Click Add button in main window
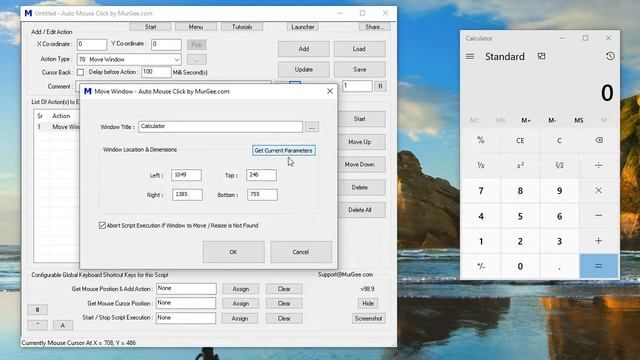Viewport: 640px width, 360px height. [x=304, y=49]
